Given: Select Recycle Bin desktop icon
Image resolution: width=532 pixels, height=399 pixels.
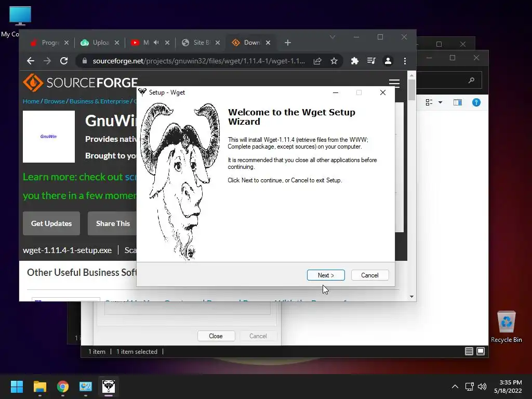Looking at the screenshot, I should pyautogui.click(x=506, y=327).
